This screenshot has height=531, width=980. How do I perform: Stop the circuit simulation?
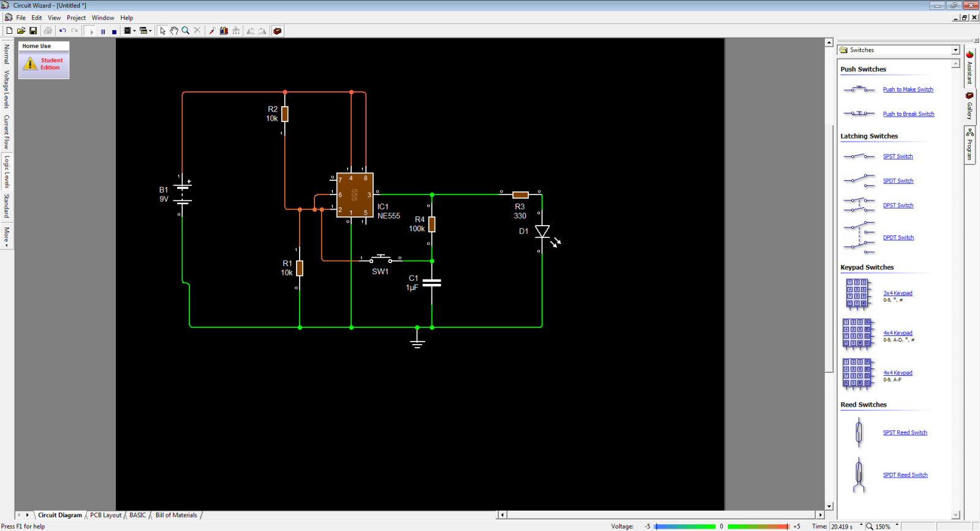[x=114, y=31]
